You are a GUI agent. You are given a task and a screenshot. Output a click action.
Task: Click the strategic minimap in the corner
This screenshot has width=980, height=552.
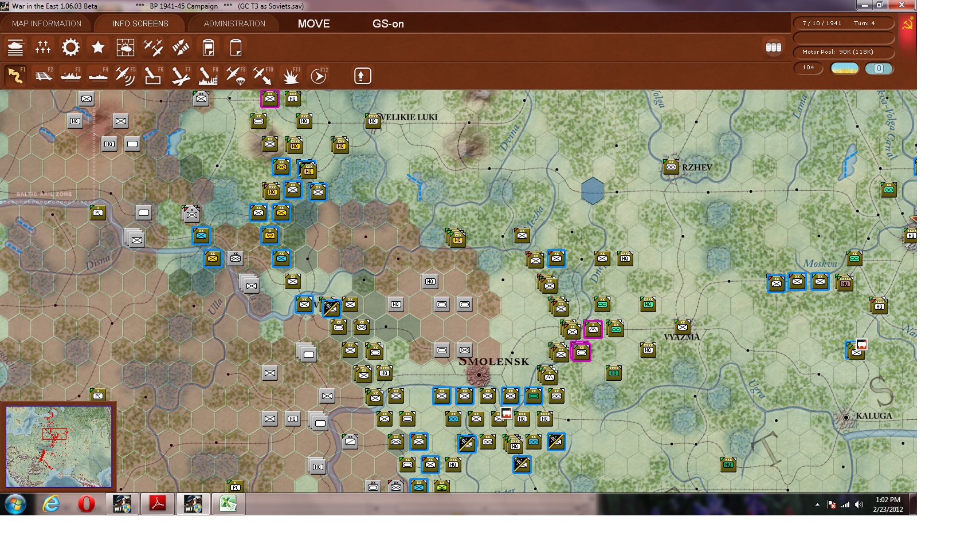[x=58, y=447]
